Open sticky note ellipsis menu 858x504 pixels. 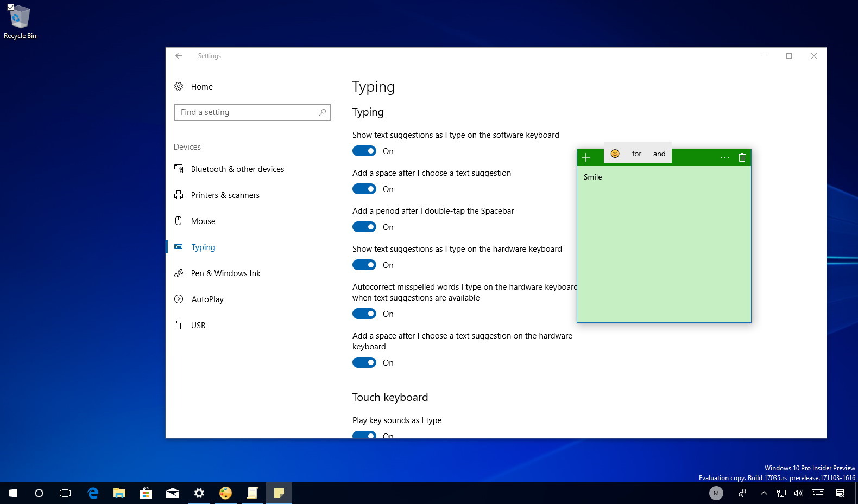point(725,157)
